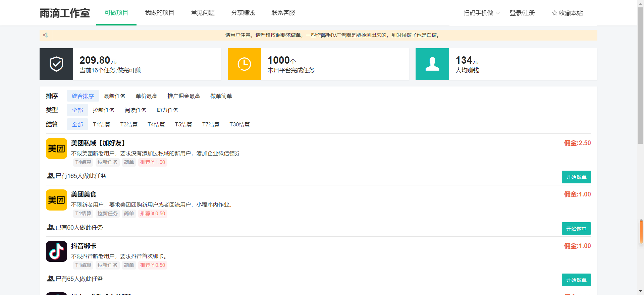The image size is (644, 295).
Task: Click the star icon beside 收藏本站
Action: pyautogui.click(x=554, y=13)
